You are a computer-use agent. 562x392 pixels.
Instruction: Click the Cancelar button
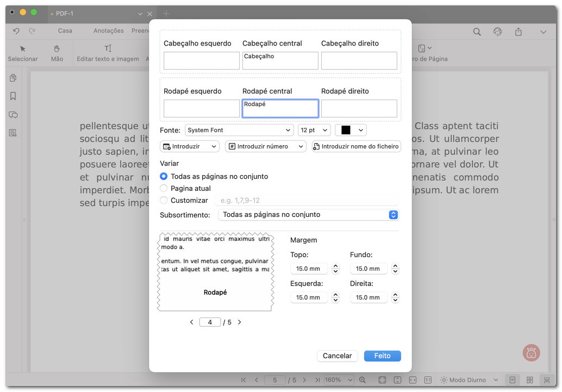(337, 356)
